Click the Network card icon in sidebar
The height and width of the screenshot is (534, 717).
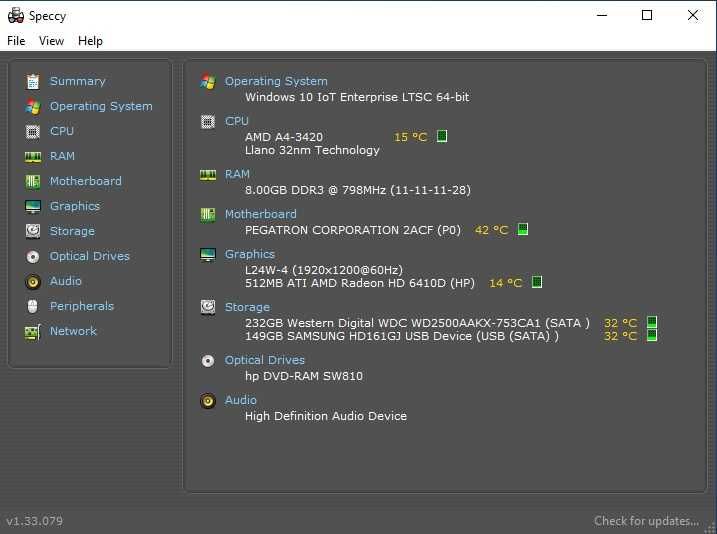coord(33,332)
